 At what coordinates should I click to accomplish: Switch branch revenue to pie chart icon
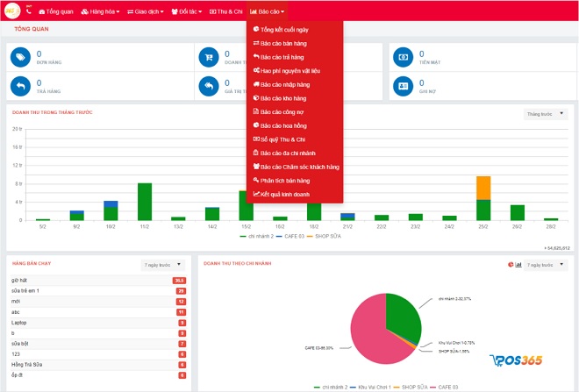pyautogui.click(x=511, y=265)
